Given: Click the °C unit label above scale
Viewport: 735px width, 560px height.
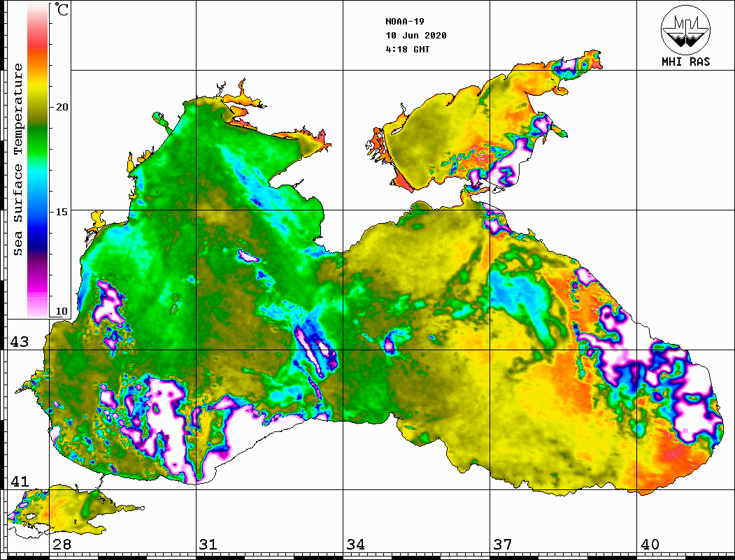Looking at the screenshot, I should tap(61, 9).
